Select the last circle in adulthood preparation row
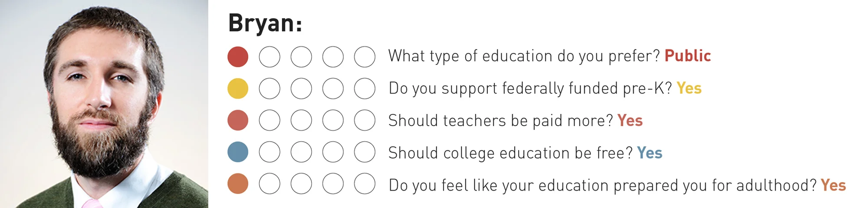Viewport: 868px width, 208px height. [365, 184]
